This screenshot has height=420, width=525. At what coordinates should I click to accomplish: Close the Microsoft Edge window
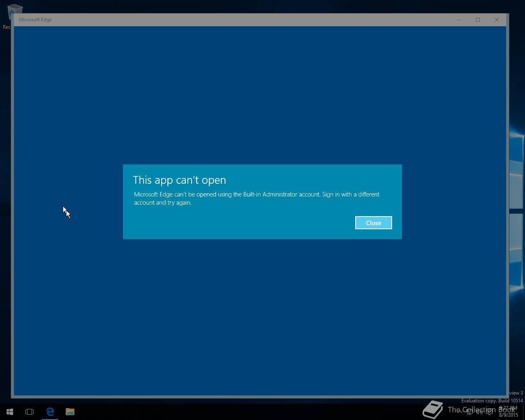tap(497, 20)
